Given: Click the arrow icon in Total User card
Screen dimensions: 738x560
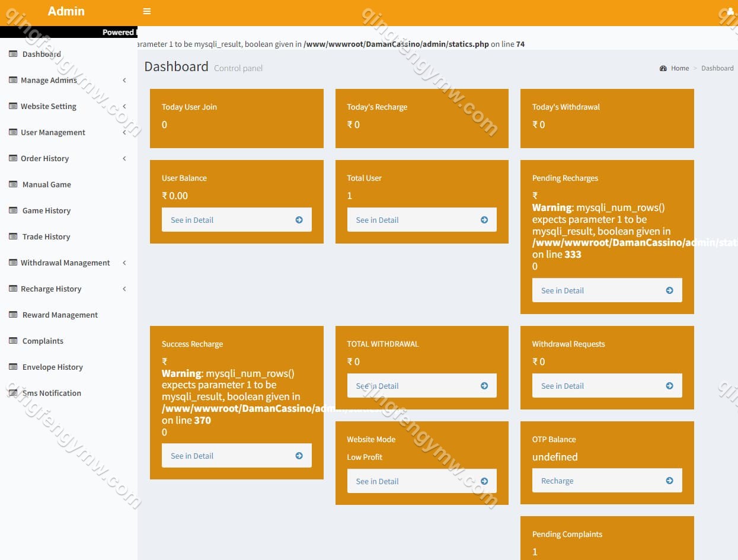Looking at the screenshot, I should (x=484, y=220).
